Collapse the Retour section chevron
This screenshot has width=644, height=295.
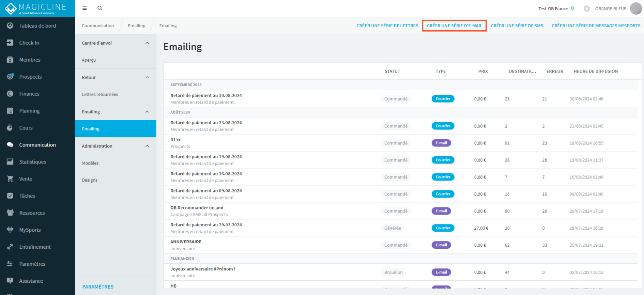[147, 77]
